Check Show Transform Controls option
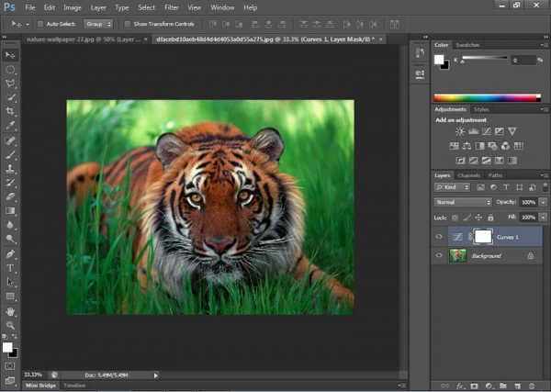Viewport: 551px width, 392px height. [128, 23]
